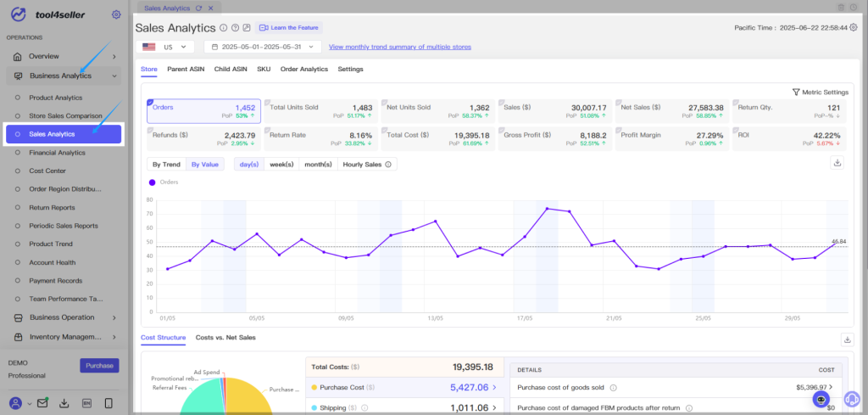Click the mobile phone icon in sidebar footer

point(108,403)
